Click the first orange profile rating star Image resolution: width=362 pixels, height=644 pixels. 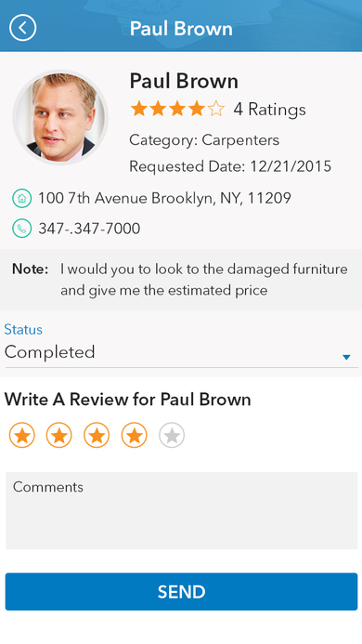click(138, 110)
